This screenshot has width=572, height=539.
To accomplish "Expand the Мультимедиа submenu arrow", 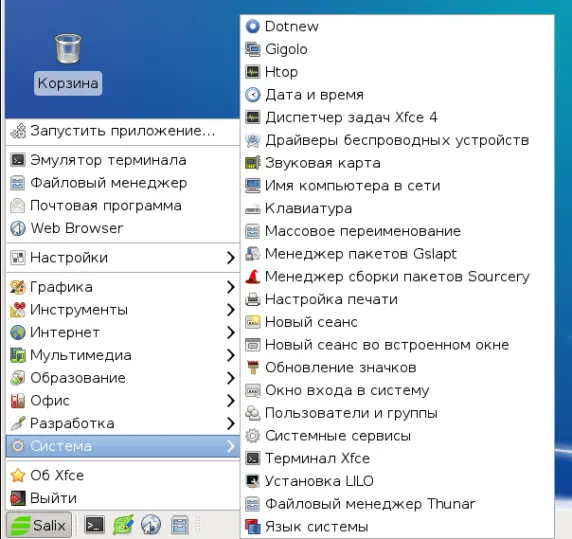I will click(x=231, y=355).
